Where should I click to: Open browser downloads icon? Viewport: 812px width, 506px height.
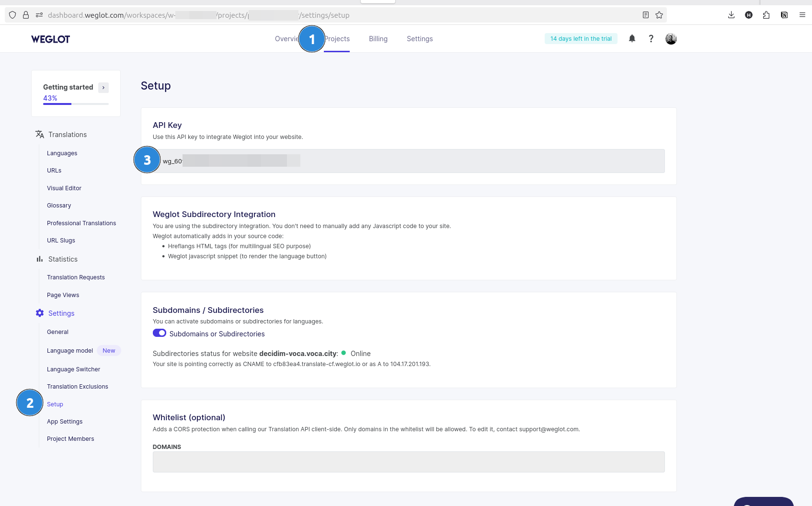click(731, 15)
